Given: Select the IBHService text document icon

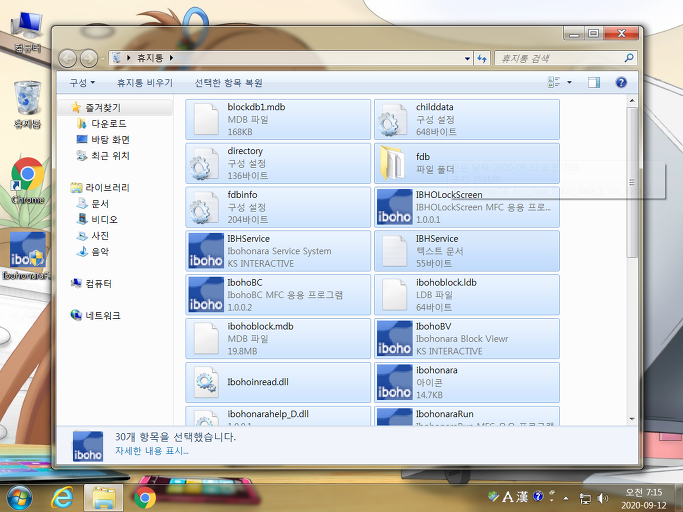Looking at the screenshot, I should click(395, 251).
